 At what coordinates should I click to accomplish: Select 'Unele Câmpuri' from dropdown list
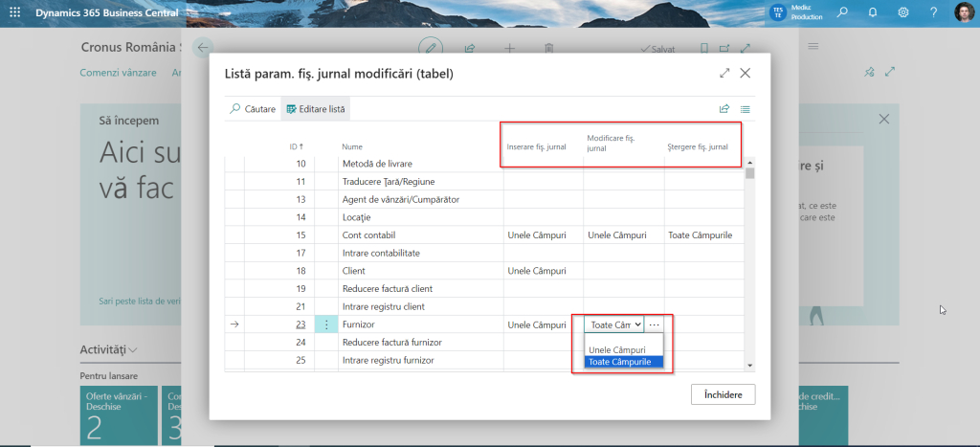[x=615, y=349]
